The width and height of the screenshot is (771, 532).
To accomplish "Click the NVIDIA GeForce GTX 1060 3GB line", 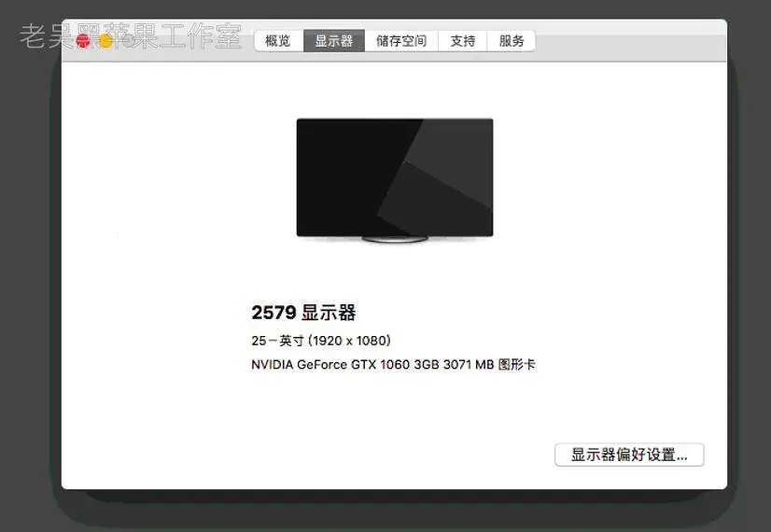I will [393, 365].
